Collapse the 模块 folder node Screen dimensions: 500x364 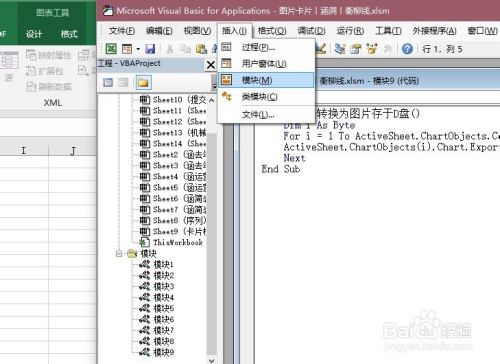point(119,254)
